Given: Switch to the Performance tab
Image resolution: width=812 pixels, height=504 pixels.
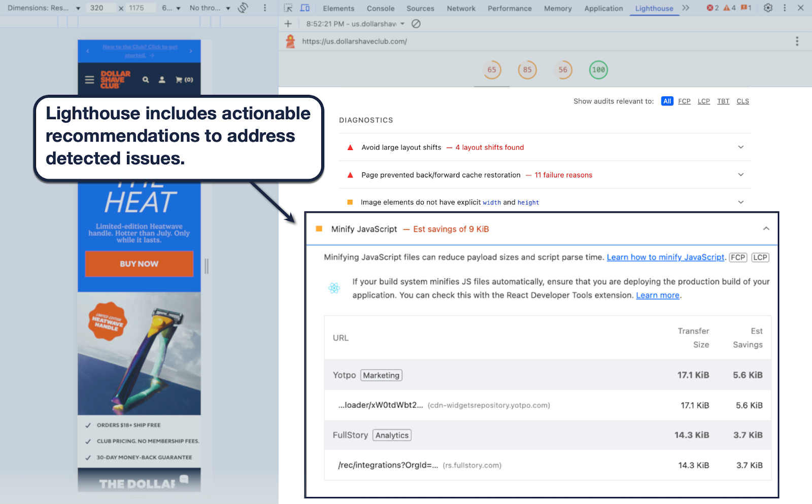Looking at the screenshot, I should click(510, 8).
